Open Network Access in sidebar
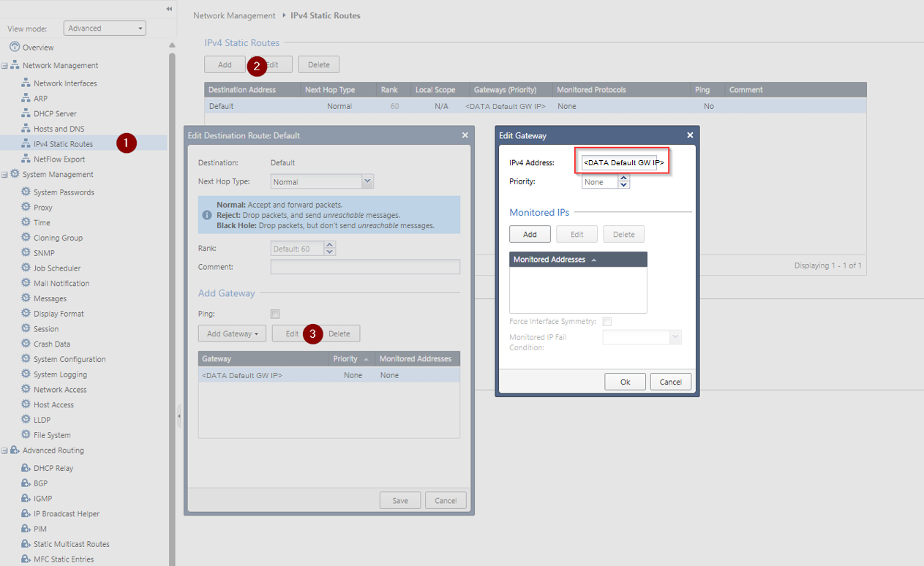The height and width of the screenshot is (566, 924). tap(60, 390)
